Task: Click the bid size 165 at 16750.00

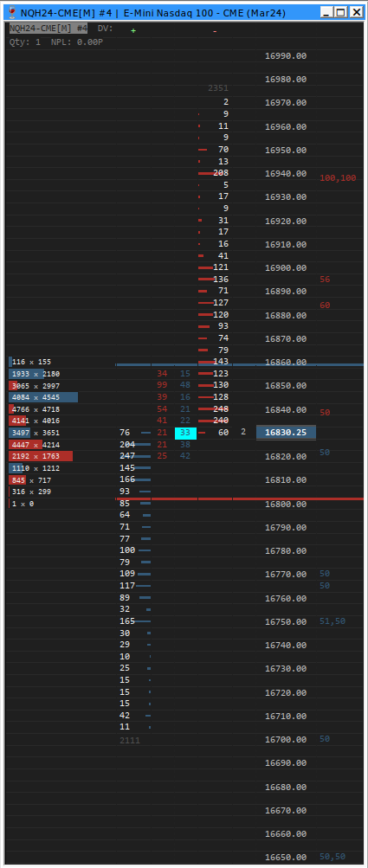Action: pos(127,621)
